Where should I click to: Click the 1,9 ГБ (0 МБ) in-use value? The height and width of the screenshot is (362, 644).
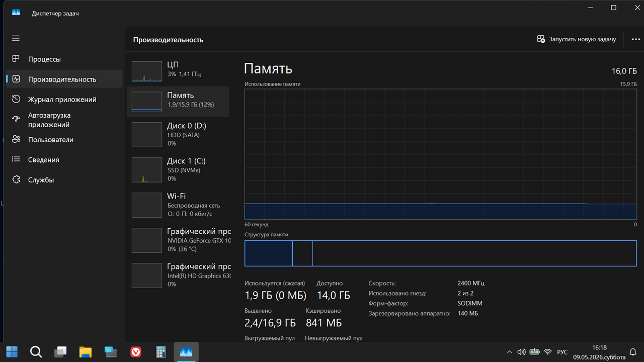point(275,295)
